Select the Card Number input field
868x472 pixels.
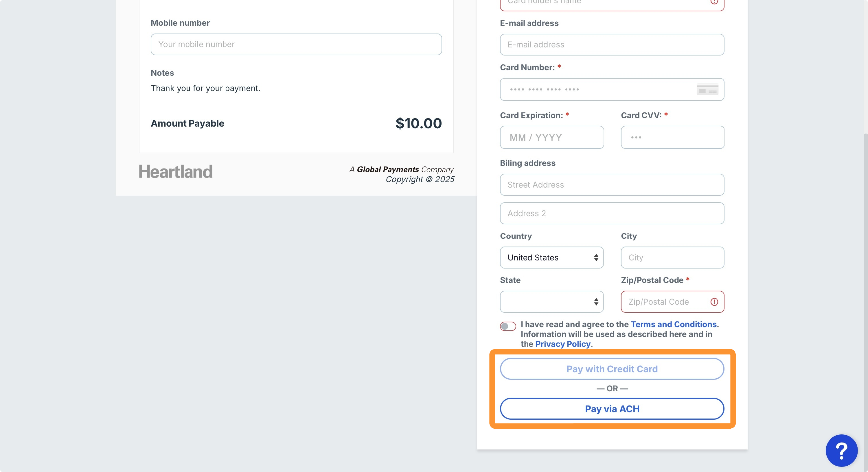click(612, 90)
